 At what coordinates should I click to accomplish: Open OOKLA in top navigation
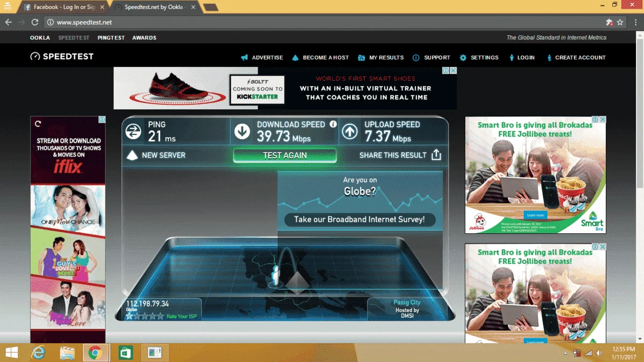40,38
